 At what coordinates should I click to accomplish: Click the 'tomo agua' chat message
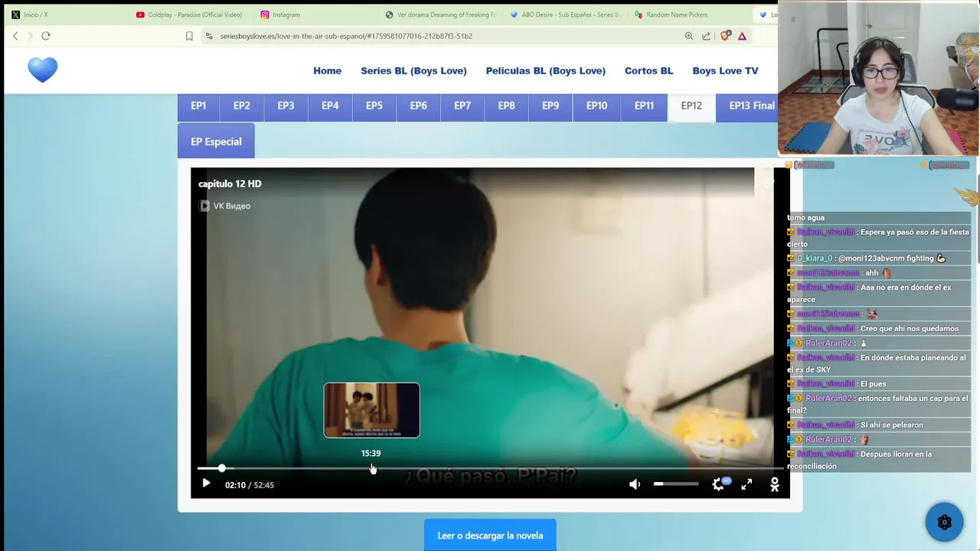pos(806,218)
